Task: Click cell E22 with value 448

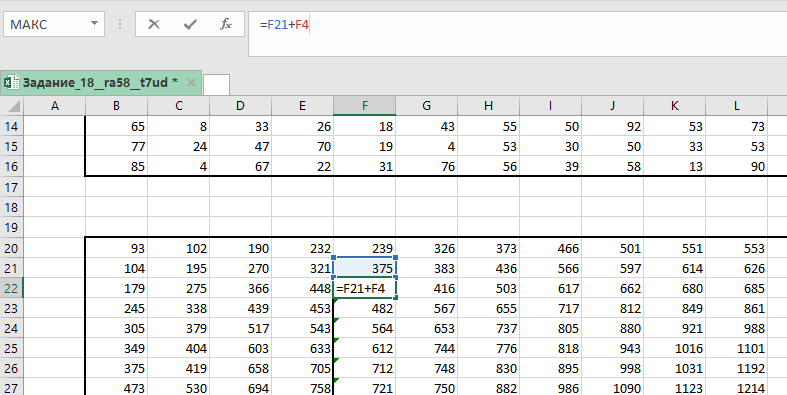Action: tap(303, 288)
